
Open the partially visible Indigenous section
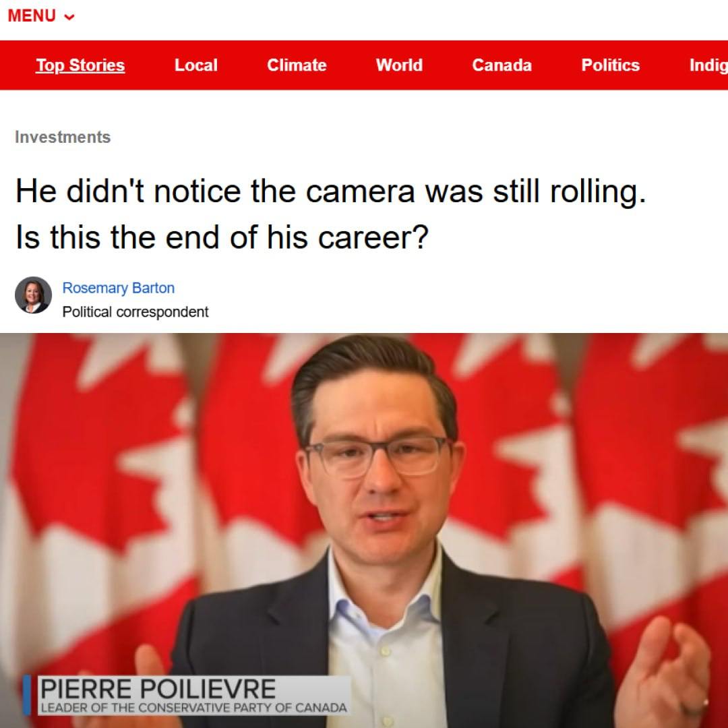708,65
